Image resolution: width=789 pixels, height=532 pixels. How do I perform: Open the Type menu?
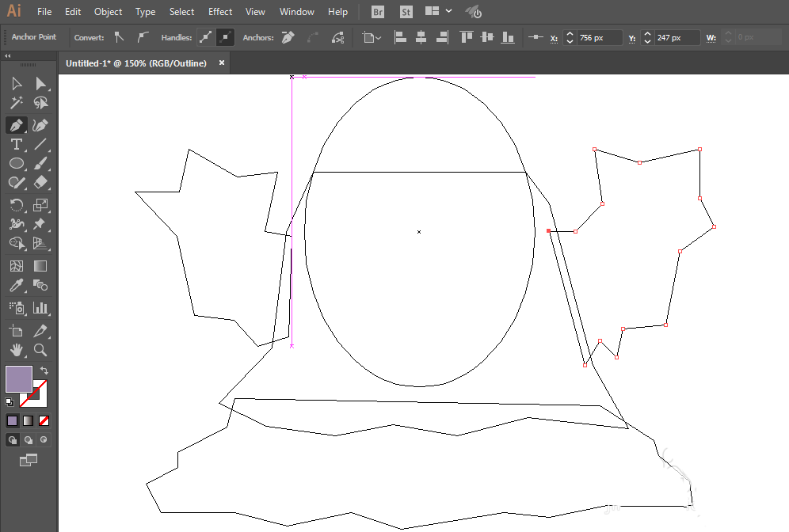tap(146, 12)
